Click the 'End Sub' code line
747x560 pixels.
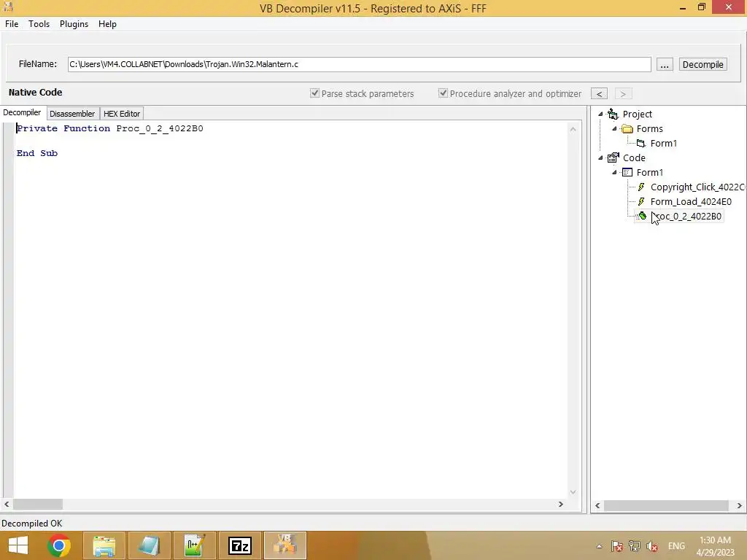tap(37, 153)
